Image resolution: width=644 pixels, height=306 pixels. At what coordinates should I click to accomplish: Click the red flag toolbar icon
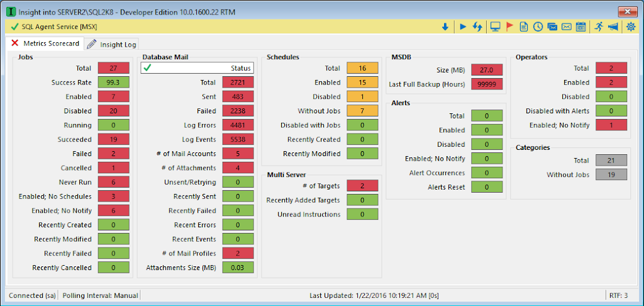click(x=509, y=26)
